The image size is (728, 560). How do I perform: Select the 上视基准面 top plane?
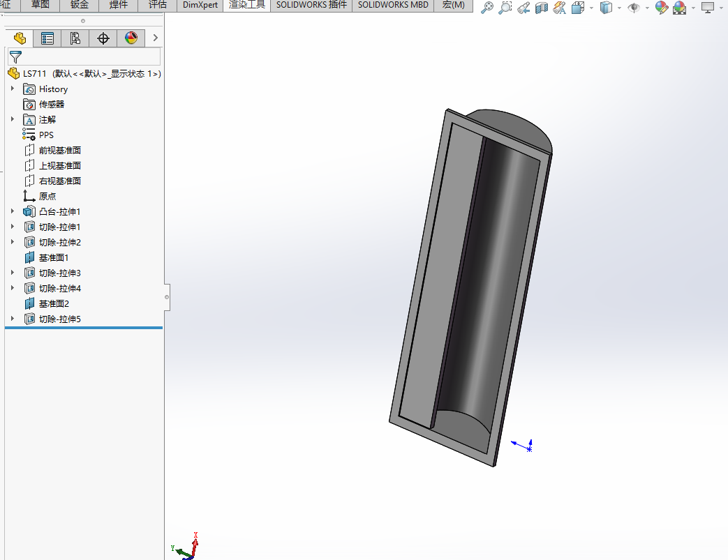tap(52, 166)
